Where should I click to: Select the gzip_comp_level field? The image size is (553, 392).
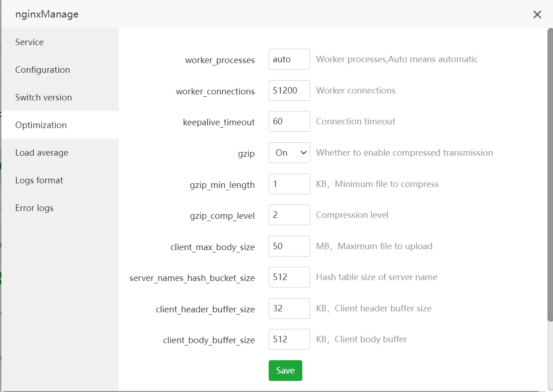tap(289, 215)
